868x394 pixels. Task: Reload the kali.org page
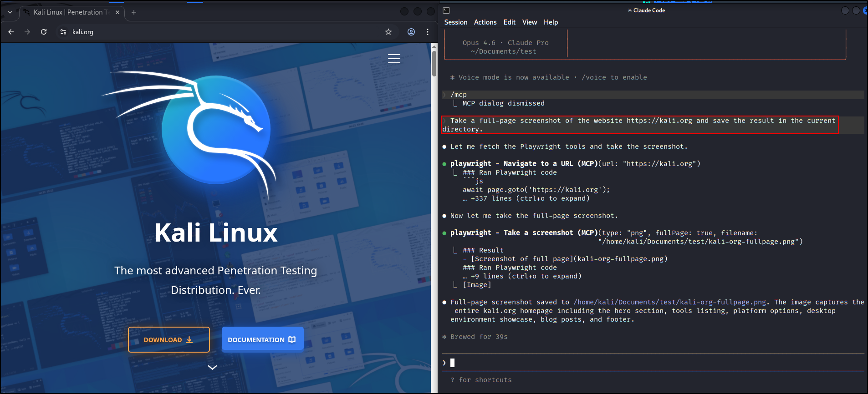[44, 32]
